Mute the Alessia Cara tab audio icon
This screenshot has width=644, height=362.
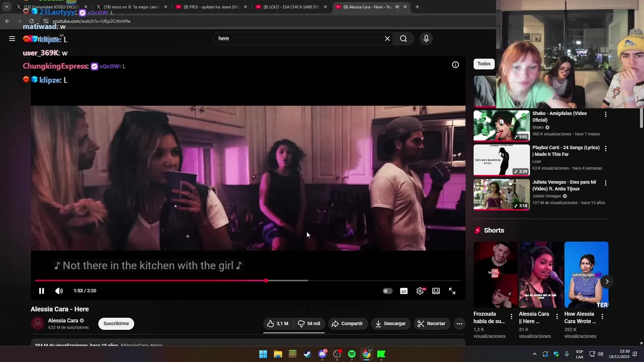pos(397,7)
